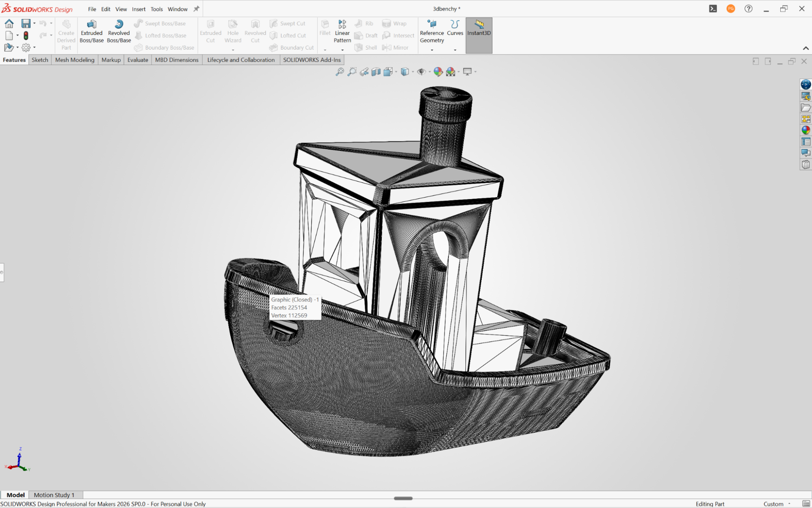The height and width of the screenshot is (508, 812).
Task: Toggle the left panel flyout handle
Action: tap(2, 272)
